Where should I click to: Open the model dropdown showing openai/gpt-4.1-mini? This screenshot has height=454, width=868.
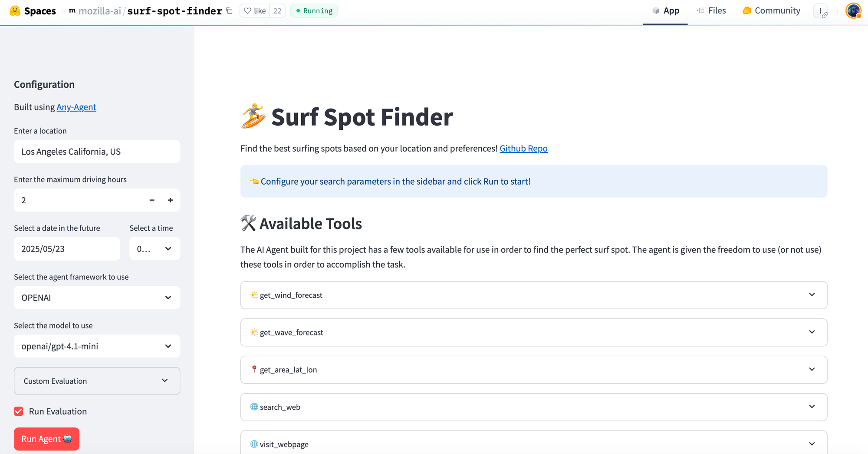[97, 346]
